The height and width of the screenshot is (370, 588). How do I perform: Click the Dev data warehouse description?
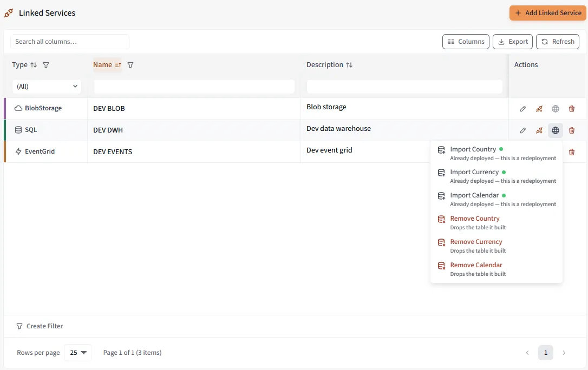tap(338, 128)
